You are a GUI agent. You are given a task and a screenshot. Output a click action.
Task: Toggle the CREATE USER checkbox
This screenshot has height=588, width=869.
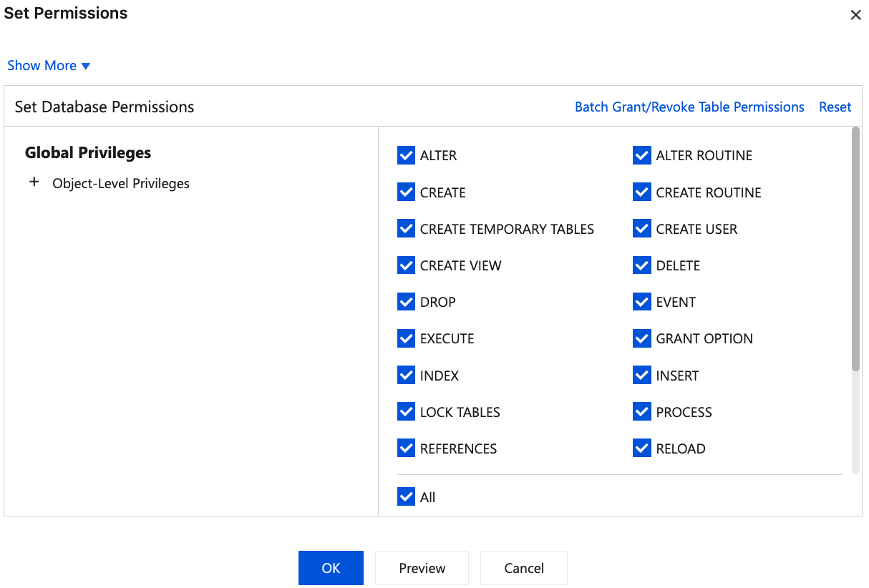point(642,229)
